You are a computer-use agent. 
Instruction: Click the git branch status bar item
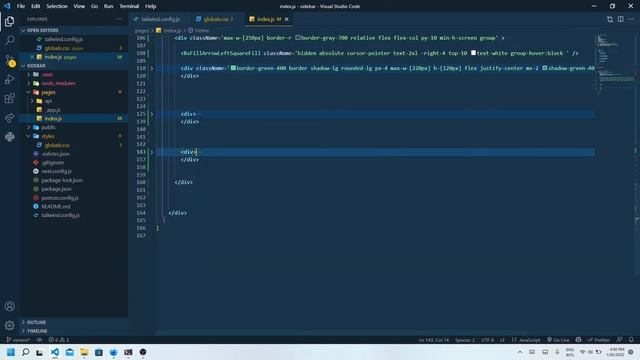18,340
